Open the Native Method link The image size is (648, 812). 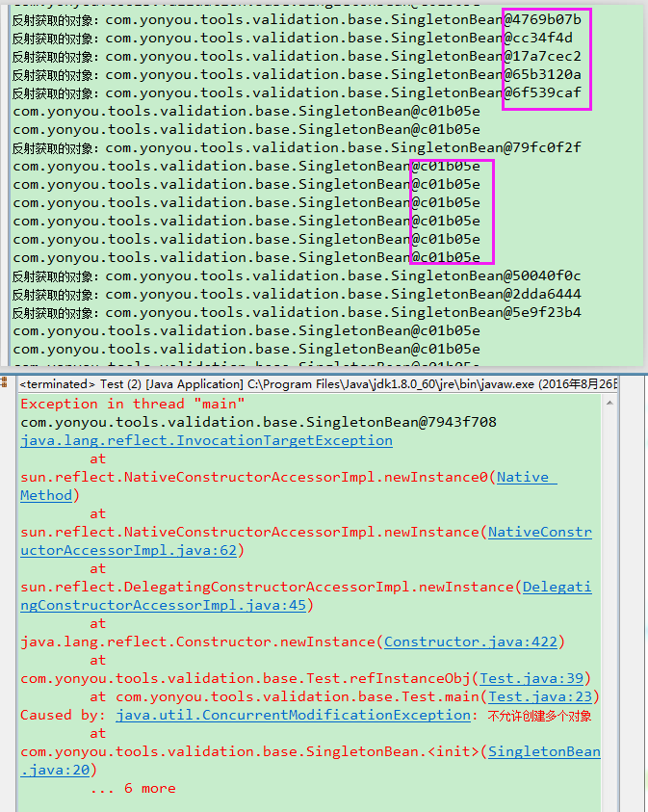tap(289, 486)
